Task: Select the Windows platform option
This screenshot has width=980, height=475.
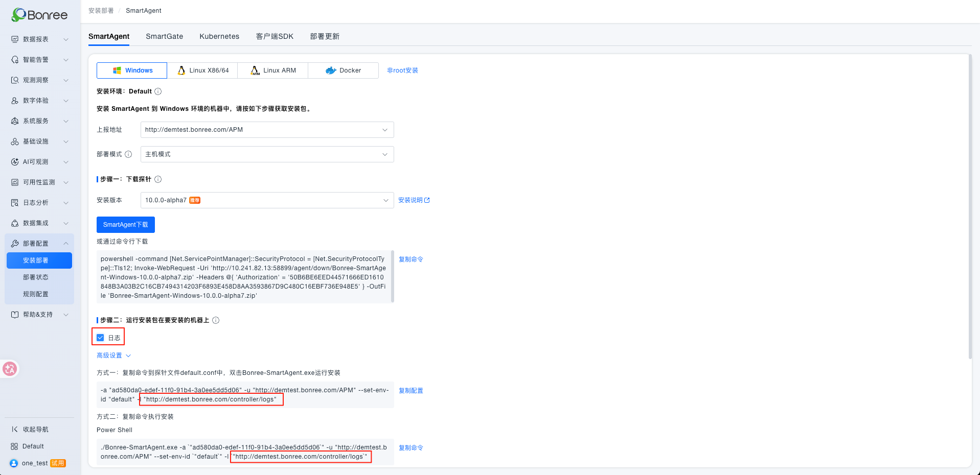Action: (x=132, y=70)
